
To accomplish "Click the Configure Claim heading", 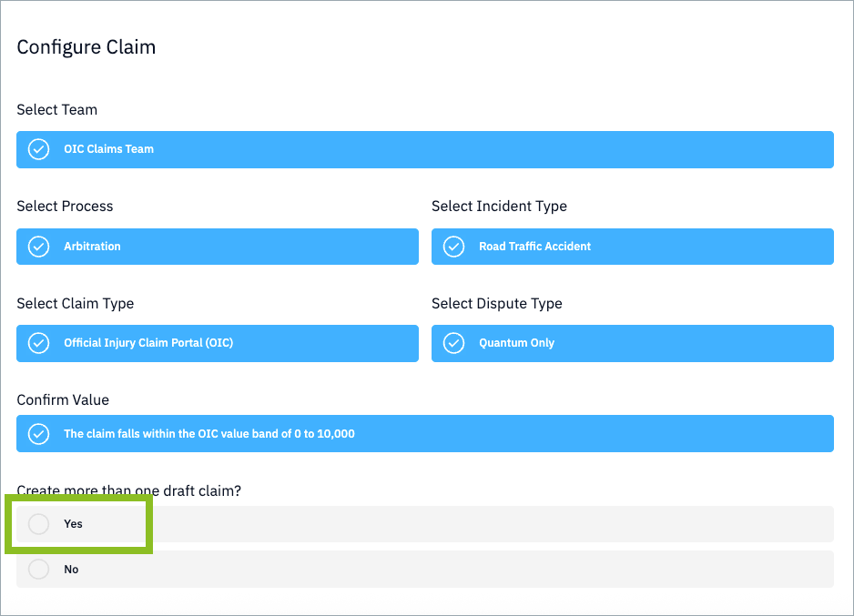I will [86, 46].
